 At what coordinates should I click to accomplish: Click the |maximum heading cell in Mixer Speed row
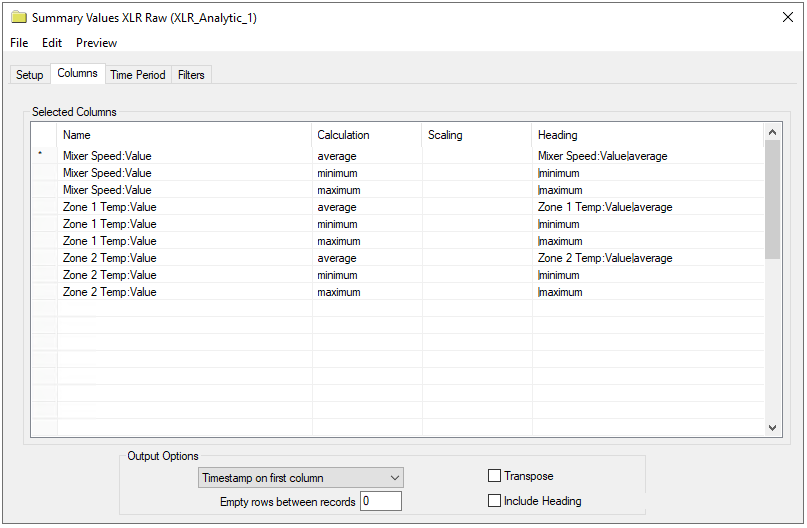click(648, 190)
